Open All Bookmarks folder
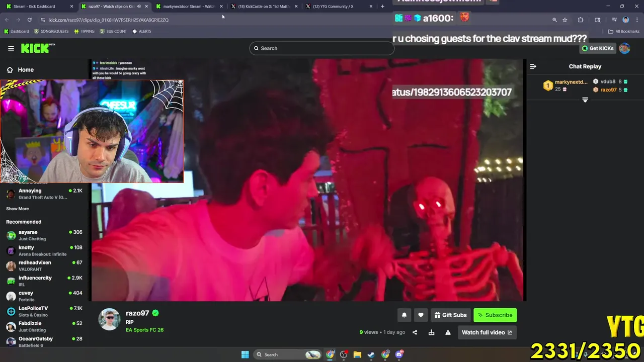This screenshot has height=362, width=644. (x=623, y=31)
